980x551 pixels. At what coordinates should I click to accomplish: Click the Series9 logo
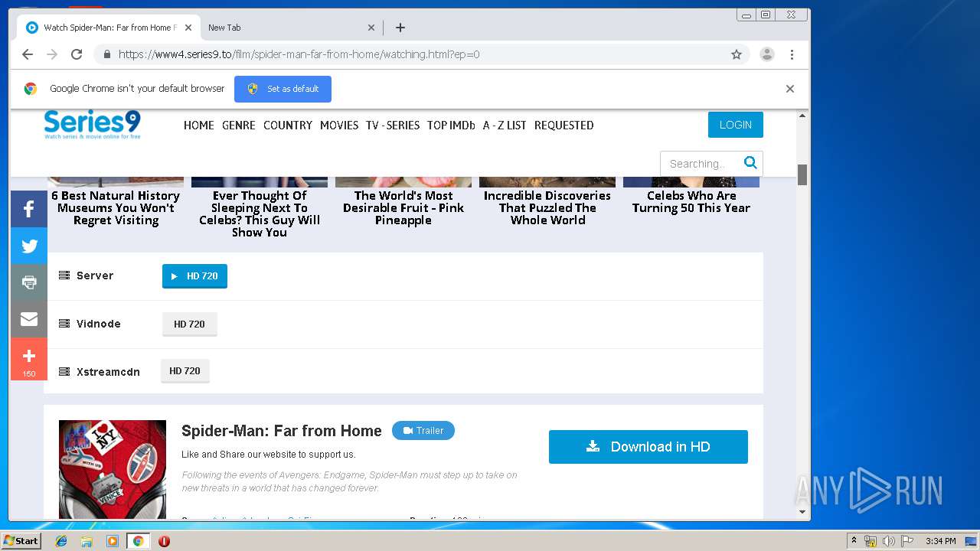click(x=92, y=125)
